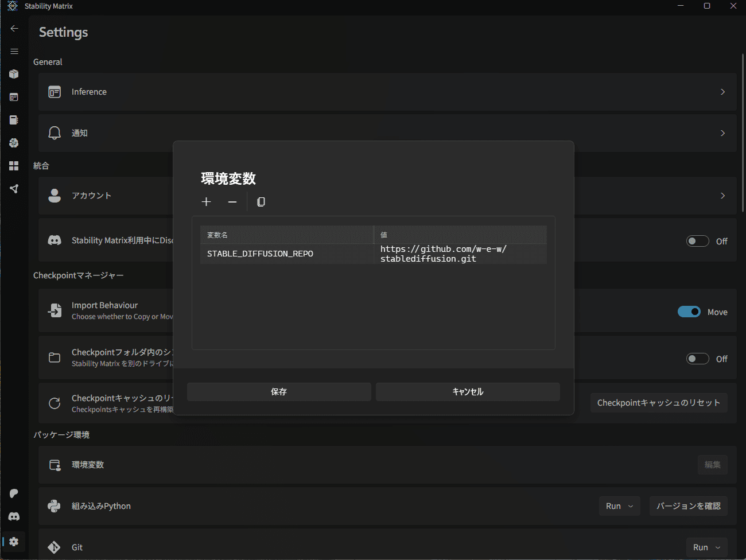This screenshot has width=746, height=560.
Task: Click the Checkpointキャッシュのリセット button
Action: [x=659, y=403]
